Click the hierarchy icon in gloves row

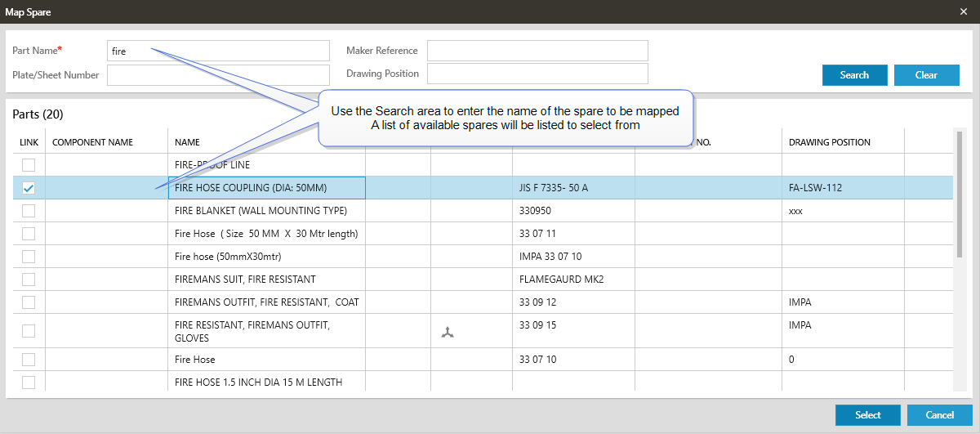(447, 333)
